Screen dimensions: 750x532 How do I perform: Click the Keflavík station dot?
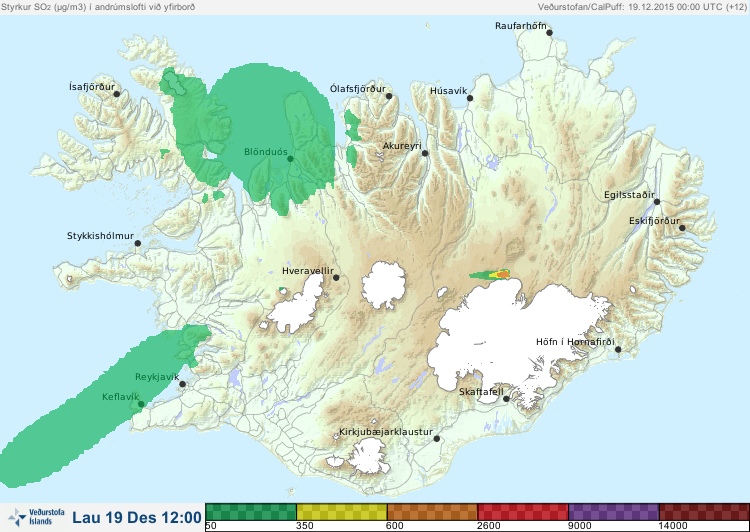pyautogui.click(x=141, y=404)
